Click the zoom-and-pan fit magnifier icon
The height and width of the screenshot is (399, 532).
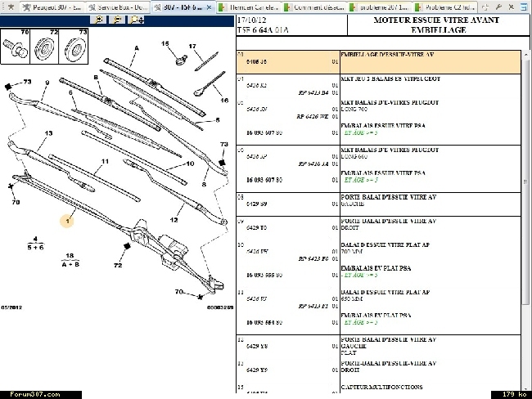[x=137, y=20]
